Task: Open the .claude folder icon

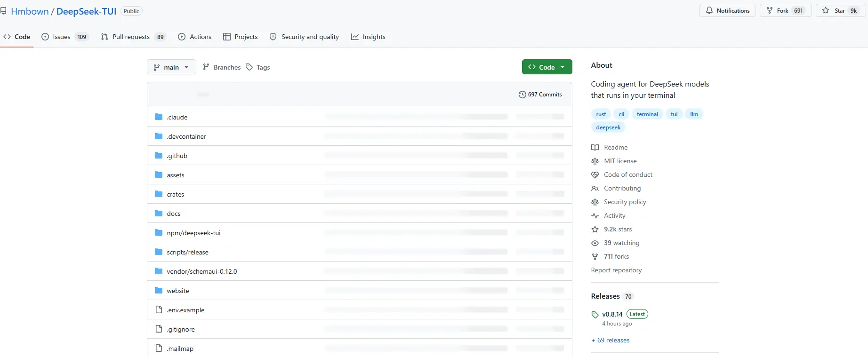Action: (159, 117)
